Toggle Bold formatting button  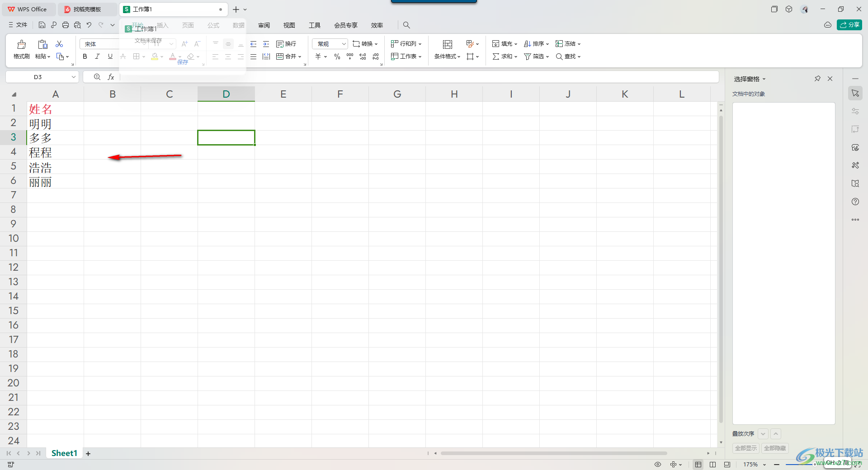point(85,56)
